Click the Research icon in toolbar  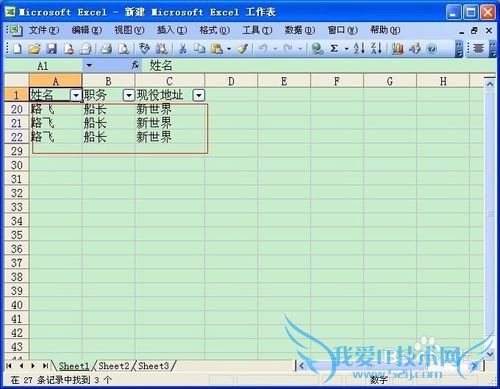click(x=162, y=49)
